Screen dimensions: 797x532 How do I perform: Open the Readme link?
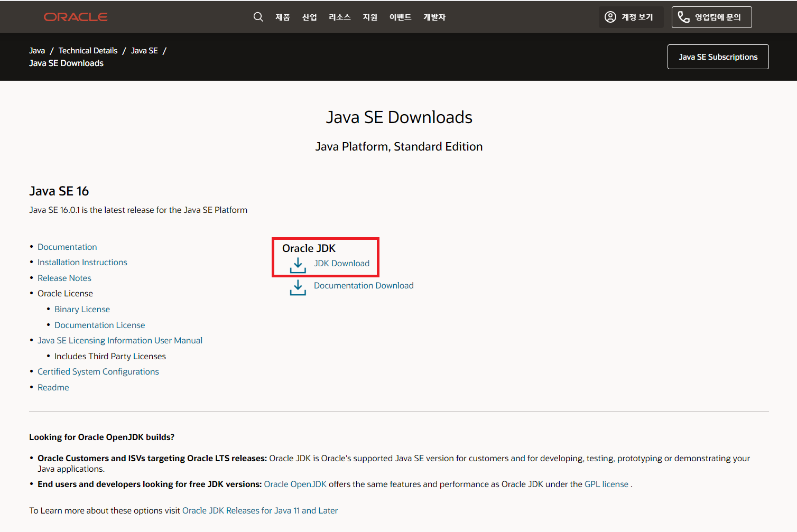[x=53, y=387]
